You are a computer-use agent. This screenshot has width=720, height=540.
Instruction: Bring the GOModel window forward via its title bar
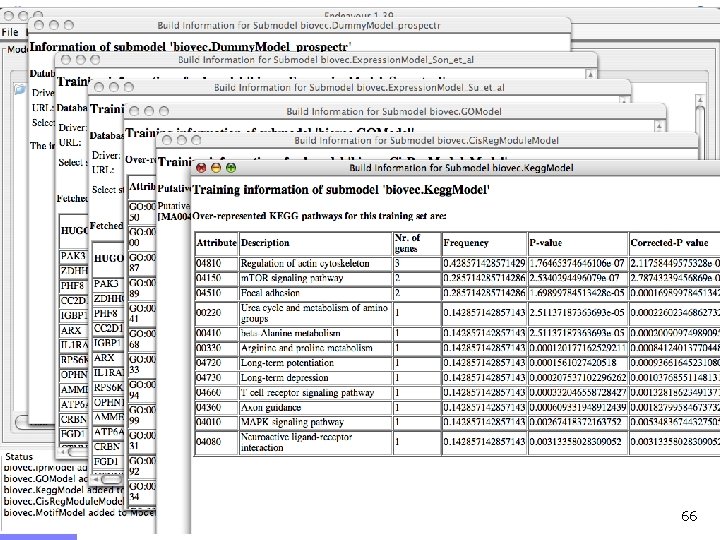coord(394,111)
